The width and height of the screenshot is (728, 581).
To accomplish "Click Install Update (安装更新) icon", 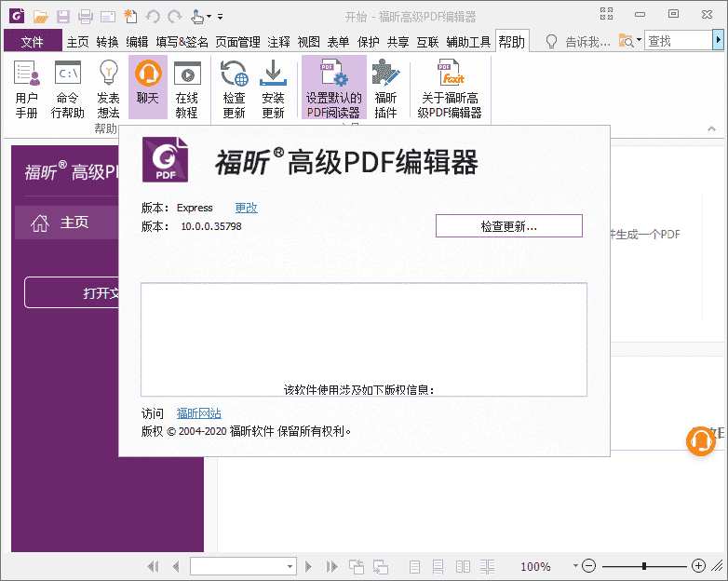I will point(273,88).
